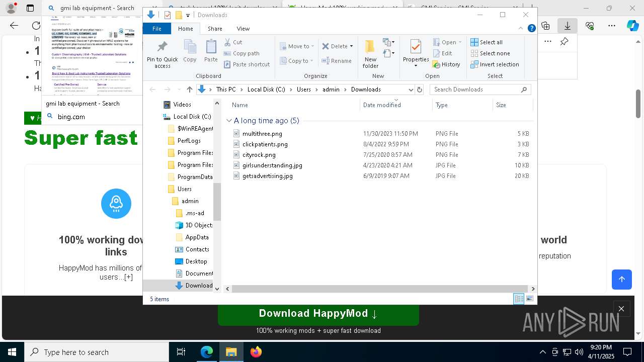Image resolution: width=644 pixels, height=362 pixels.
Task: Open Task View on the taskbar
Action: pyautogui.click(x=181, y=352)
